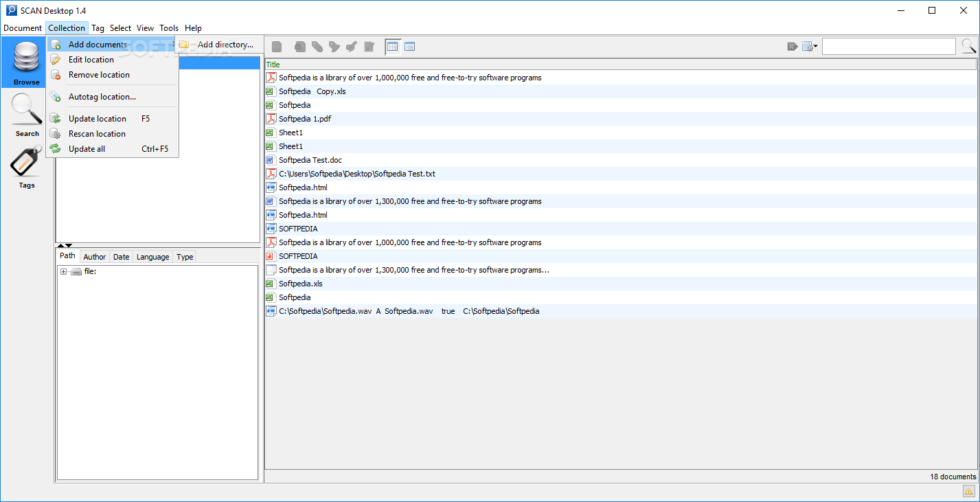Click the '18 documents' status text

pos(953,477)
